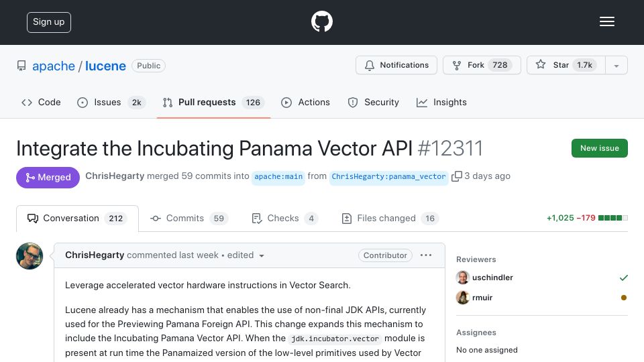
Task: Click the repository book icon
Action: (x=21, y=66)
